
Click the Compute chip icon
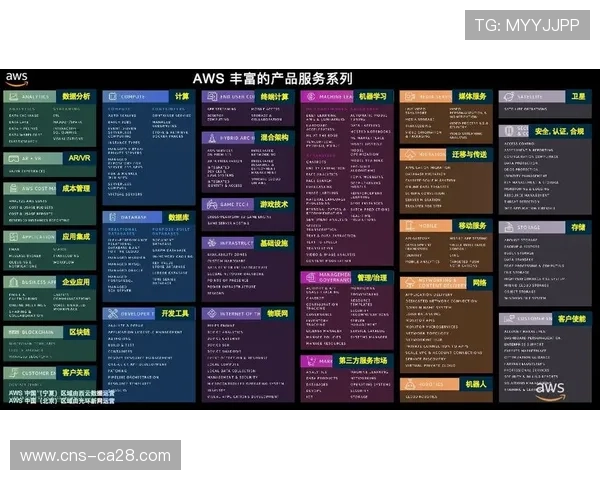(x=112, y=97)
